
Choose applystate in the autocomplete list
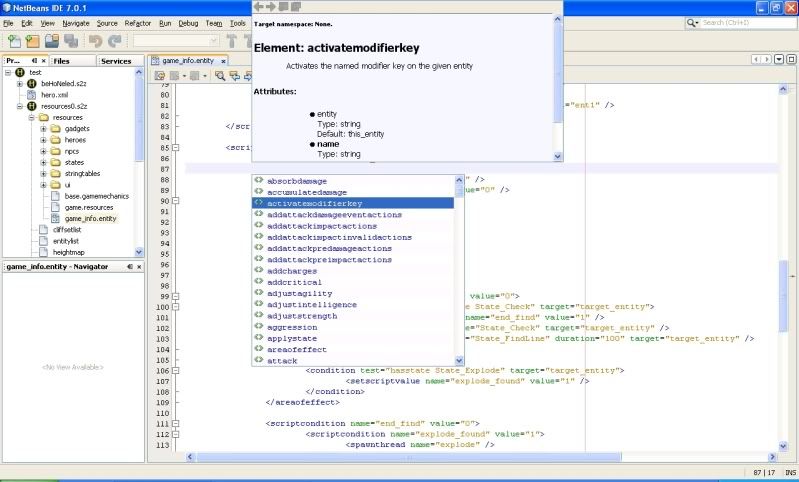point(291,338)
